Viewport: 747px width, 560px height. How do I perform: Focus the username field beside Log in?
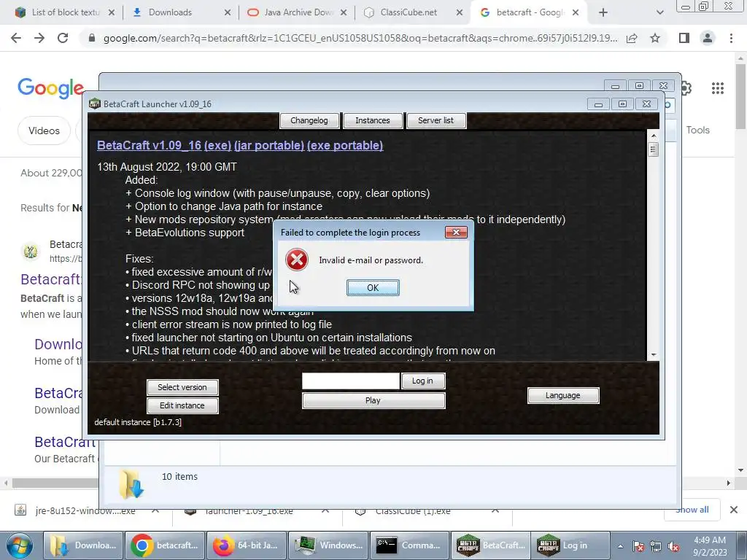351,381
